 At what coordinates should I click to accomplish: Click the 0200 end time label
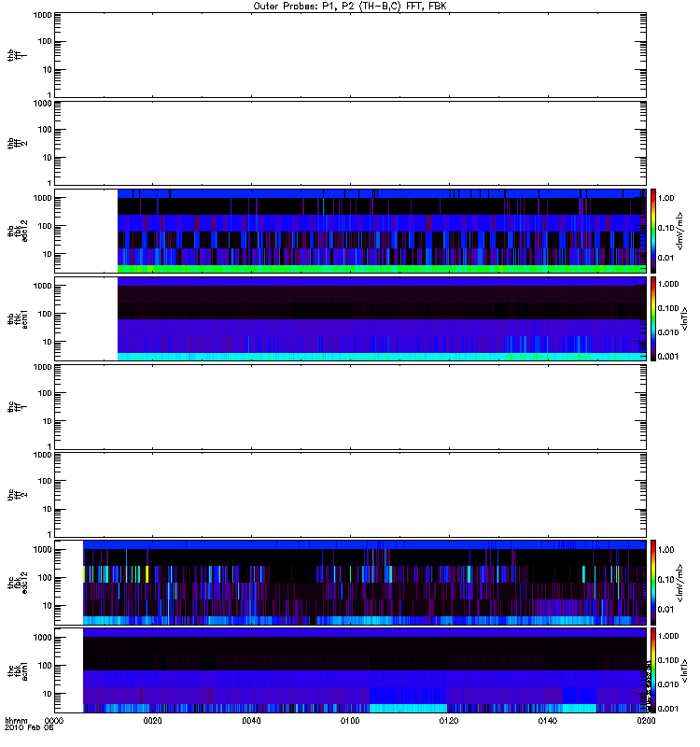(646, 721)
